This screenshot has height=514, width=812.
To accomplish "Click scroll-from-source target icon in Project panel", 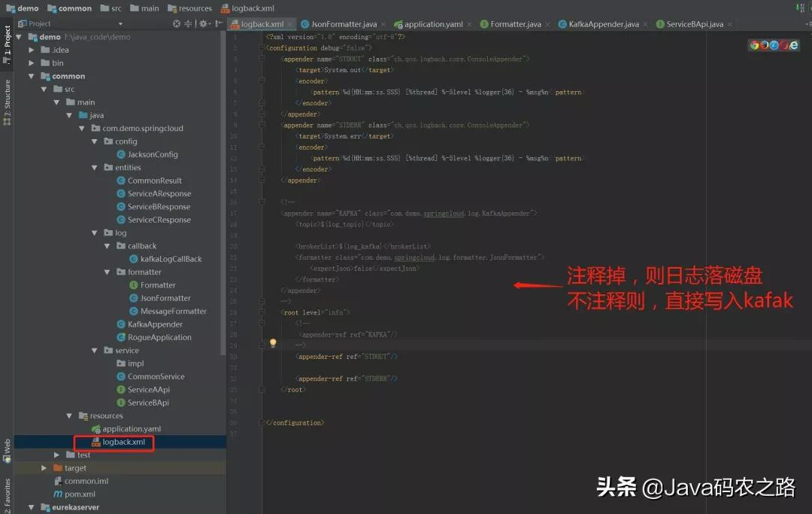I will click(177, 24).
